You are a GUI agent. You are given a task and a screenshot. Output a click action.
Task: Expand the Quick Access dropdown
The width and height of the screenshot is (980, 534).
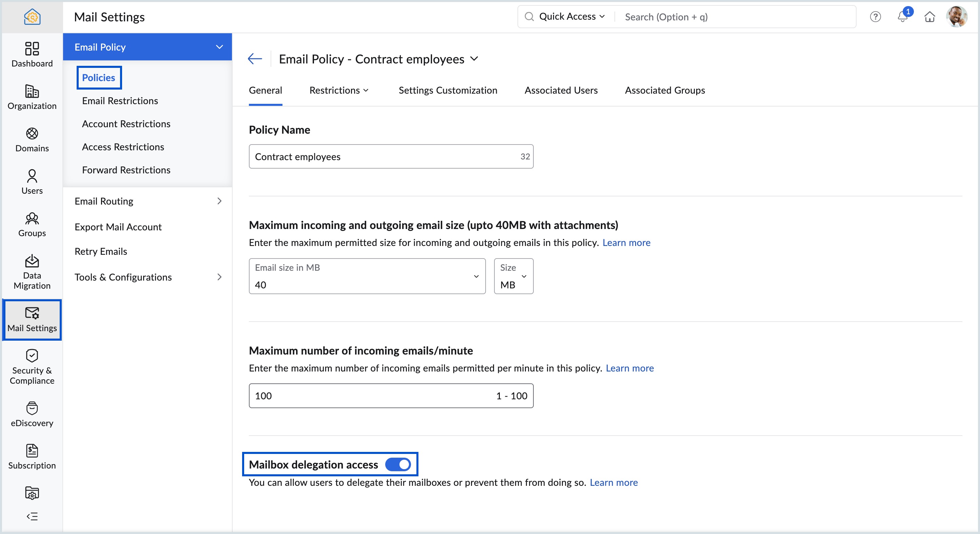pyautogui.click(x=572, y=17)
